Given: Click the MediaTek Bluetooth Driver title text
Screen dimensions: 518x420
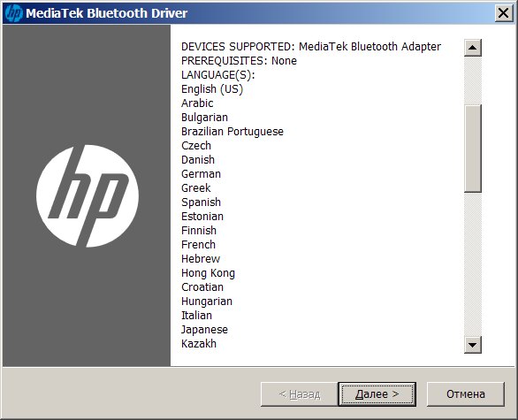Looking at the screenshot, I should pyautogui.click(x=106, y=13).
